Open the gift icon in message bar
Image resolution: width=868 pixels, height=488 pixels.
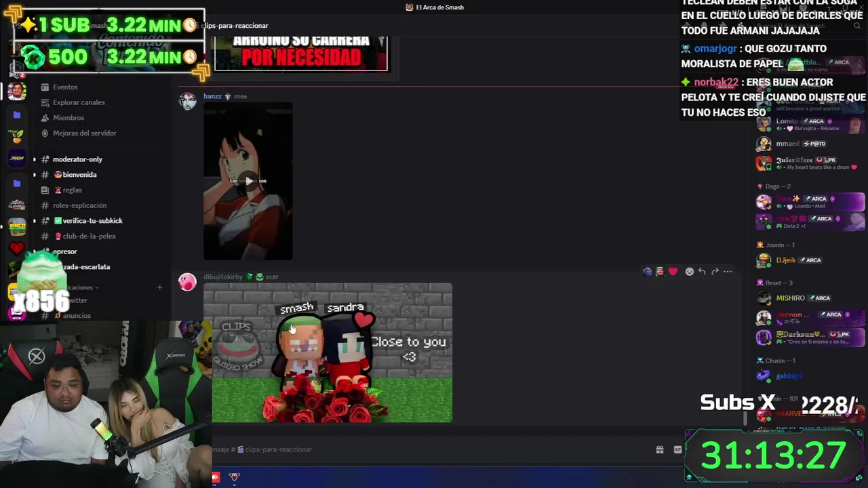[x=659, y=449]
